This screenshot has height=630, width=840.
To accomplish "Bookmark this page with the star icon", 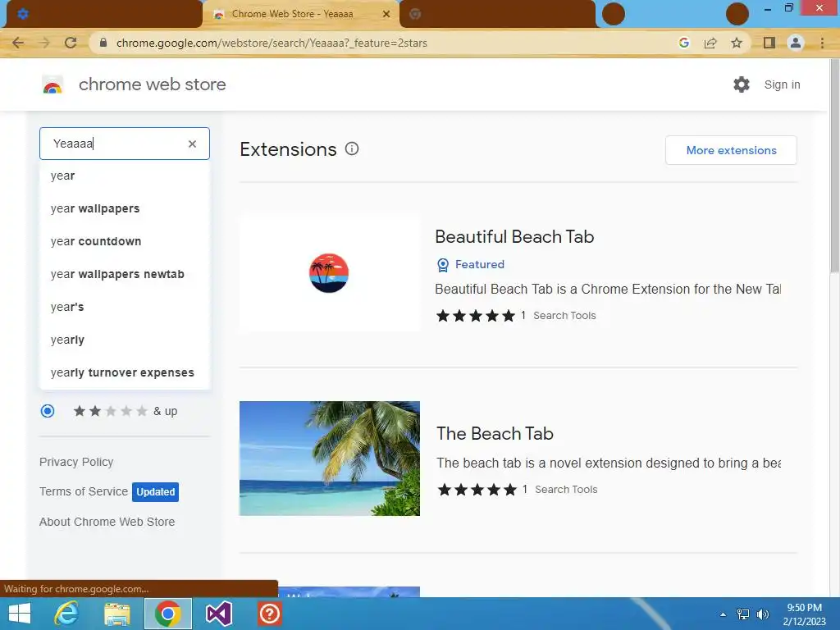I will point(737,43).
